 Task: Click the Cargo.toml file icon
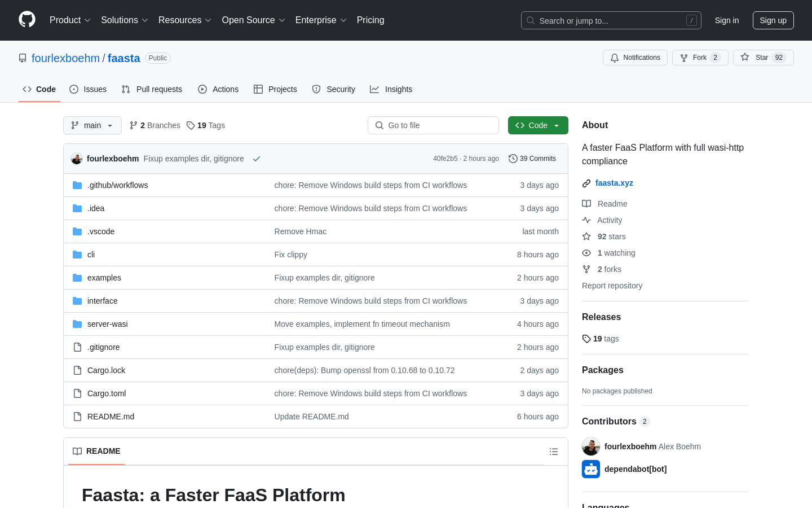coord(77,393)
